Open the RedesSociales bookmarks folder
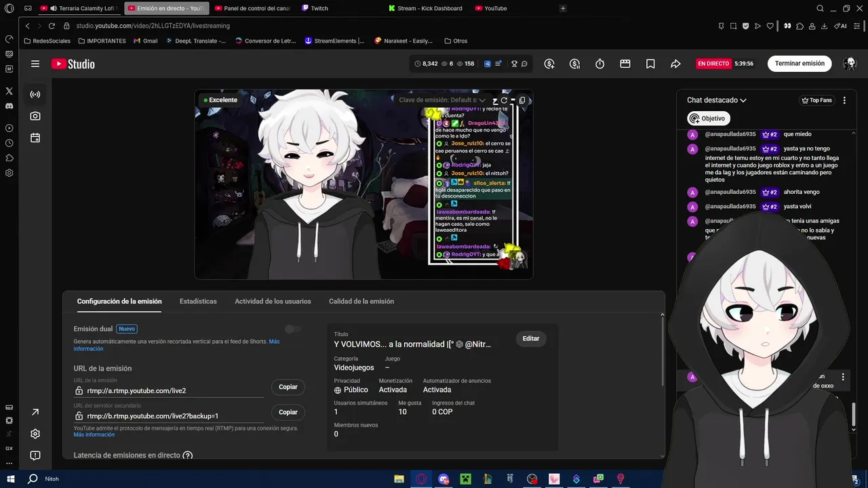Image resolution: width=868 pixels, height=488 pixels. point(47,41)
